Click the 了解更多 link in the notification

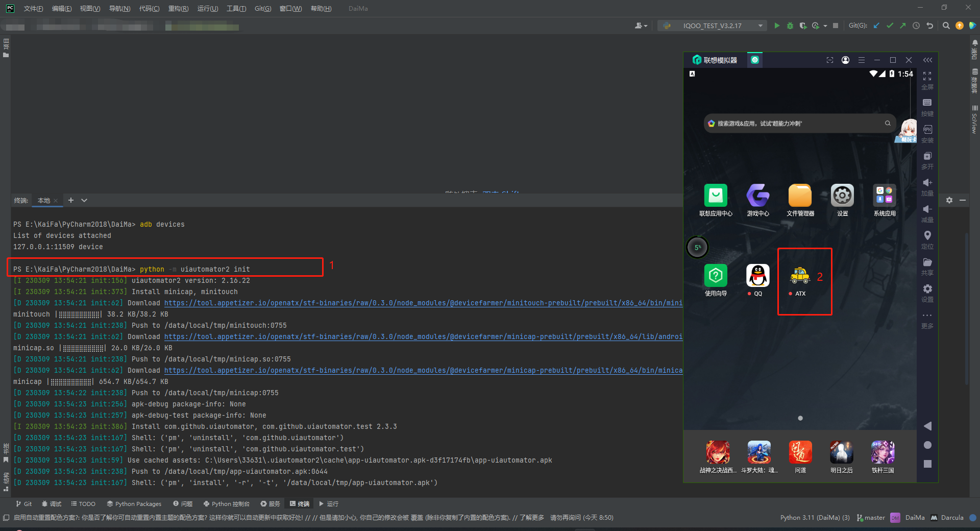pyautogui.click(x=532, y=517)
